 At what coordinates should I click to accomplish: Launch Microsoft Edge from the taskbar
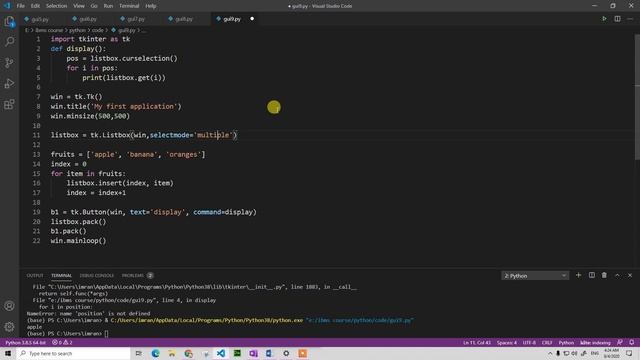point(156,353)
